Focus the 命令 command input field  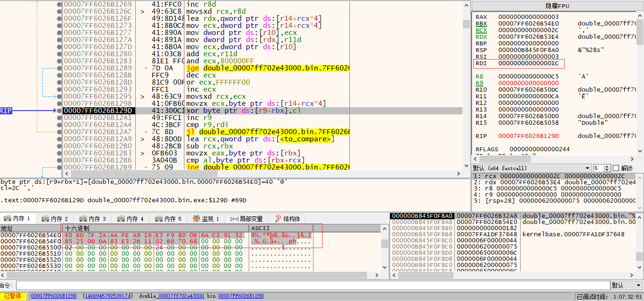click(312, 285)
